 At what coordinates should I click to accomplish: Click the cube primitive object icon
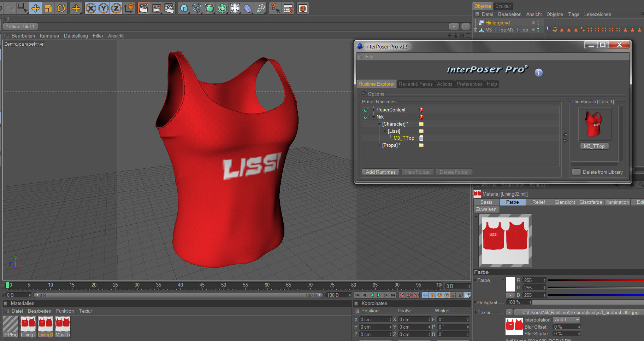[x=184, y=8]
